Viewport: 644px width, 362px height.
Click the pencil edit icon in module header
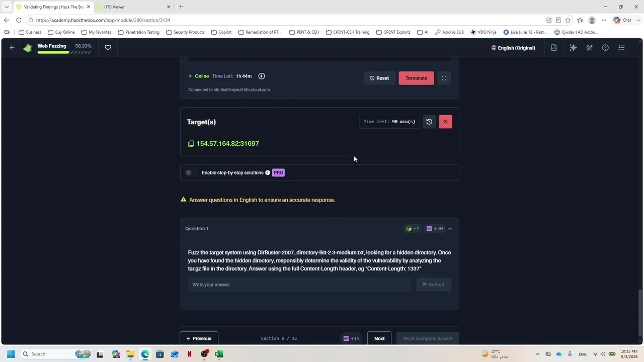point(589,48)
